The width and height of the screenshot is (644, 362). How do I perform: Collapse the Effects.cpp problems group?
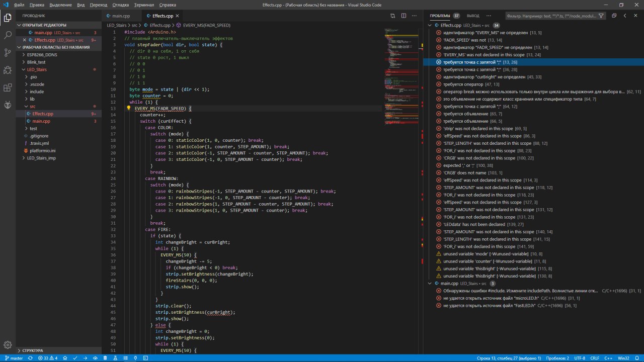(430, 25)
